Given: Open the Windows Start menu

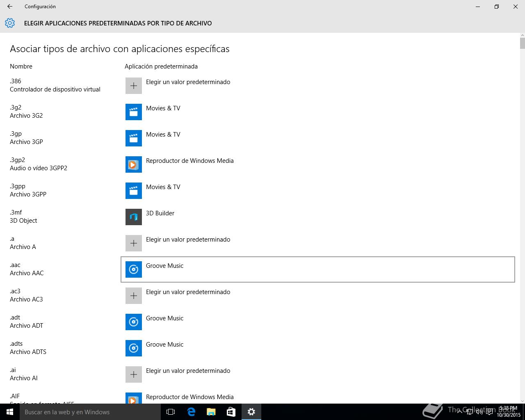Looking at the screenshot, I should coord(10,412).
